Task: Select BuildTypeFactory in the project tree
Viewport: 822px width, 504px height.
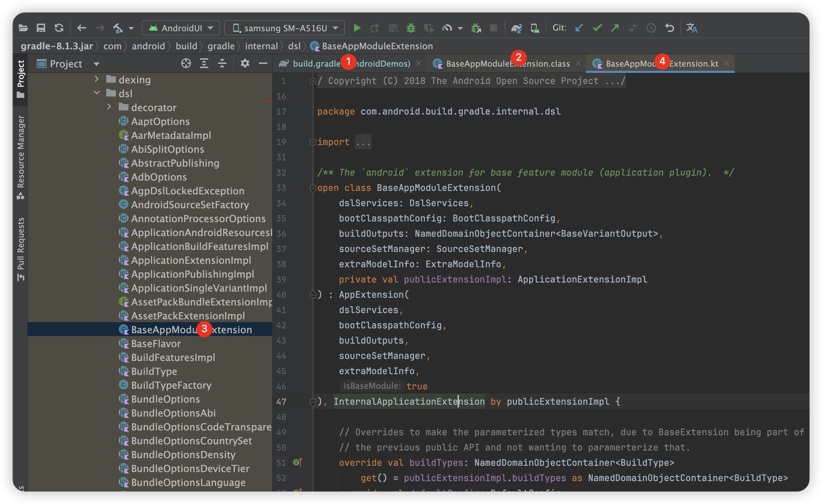Action: (171, 385)
